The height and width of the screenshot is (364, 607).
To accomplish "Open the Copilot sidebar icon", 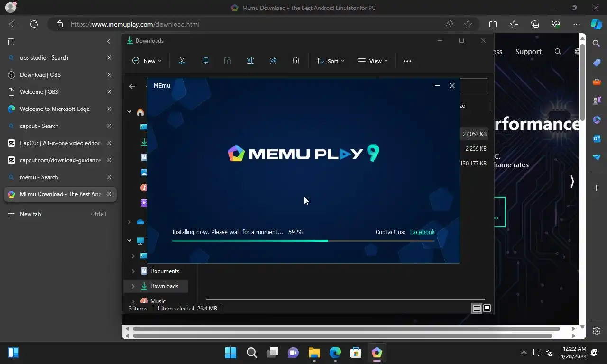I will [x=597, y=24].
